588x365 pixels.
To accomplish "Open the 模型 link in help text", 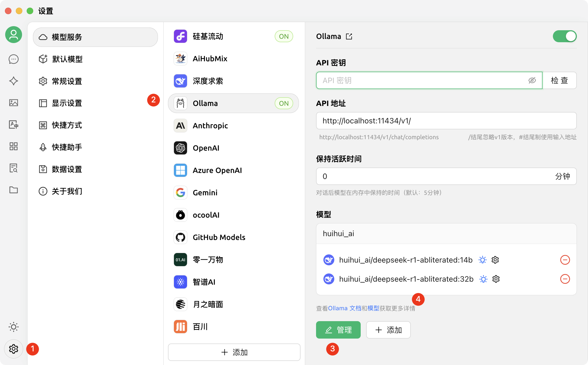I will [373, 308].
